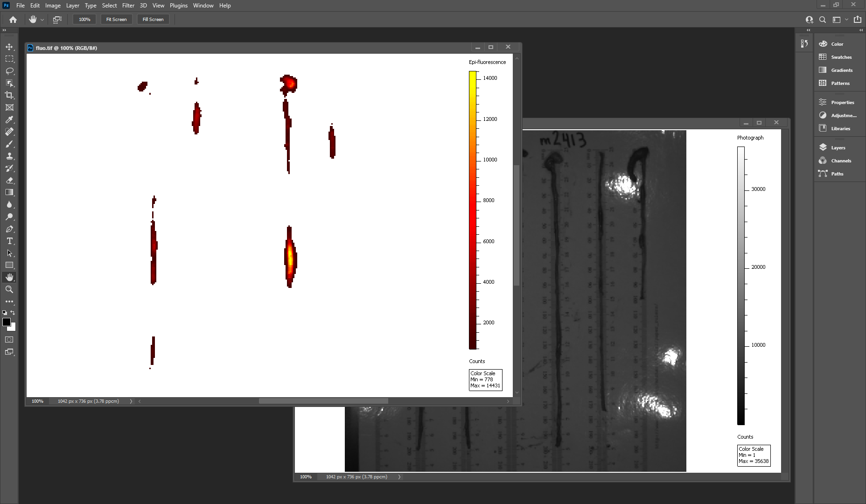This screenshot has width=866, height=504.
Task: Toggle Quick Mask mode
Action: [9, 339]
